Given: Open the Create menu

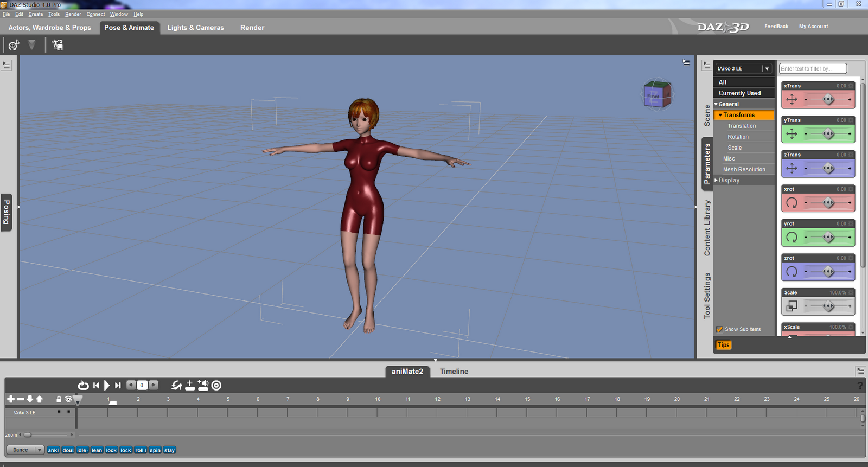Looking at the screenshot, I should [x=36, y=14].
